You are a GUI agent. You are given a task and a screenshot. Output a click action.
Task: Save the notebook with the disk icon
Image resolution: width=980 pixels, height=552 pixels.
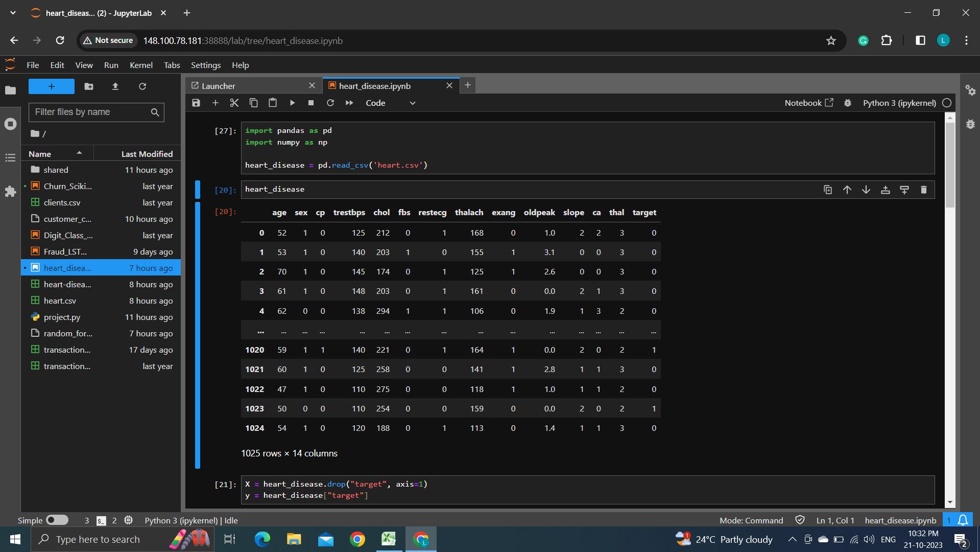tap(196, 103)
